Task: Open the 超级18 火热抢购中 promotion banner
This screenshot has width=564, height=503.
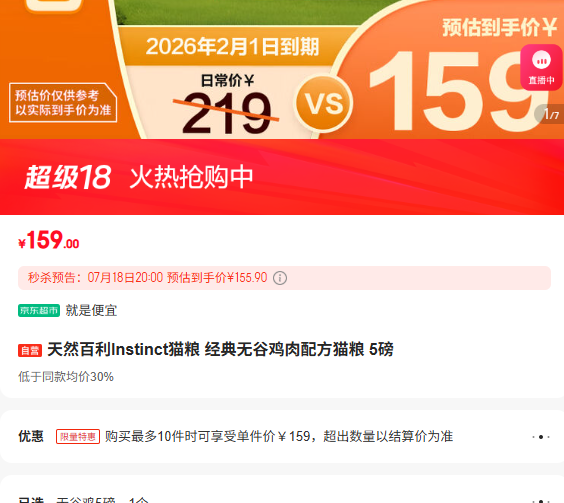Action: [x=282, y=177]
